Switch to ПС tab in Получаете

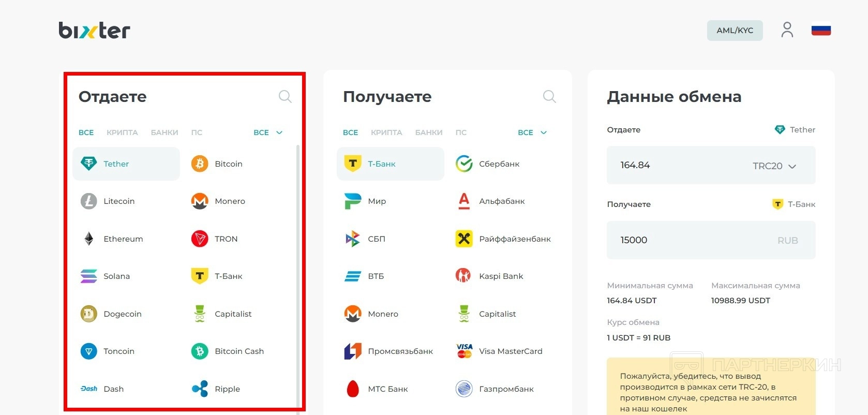coord(461,132)
